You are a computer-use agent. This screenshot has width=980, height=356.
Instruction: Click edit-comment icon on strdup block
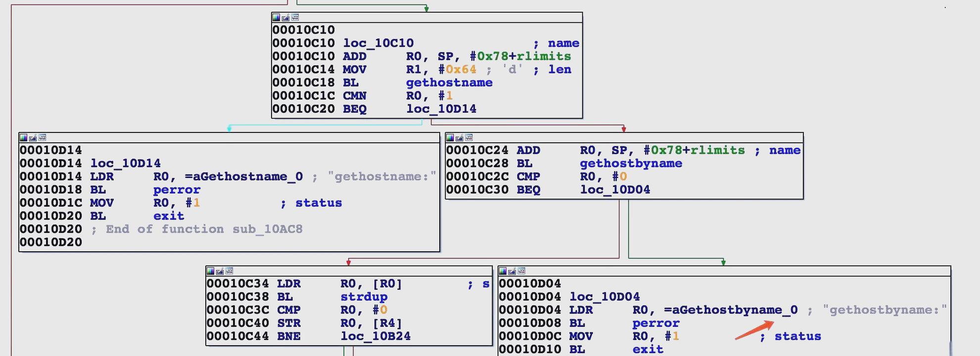pyautogui.click(x=220, y=271)
